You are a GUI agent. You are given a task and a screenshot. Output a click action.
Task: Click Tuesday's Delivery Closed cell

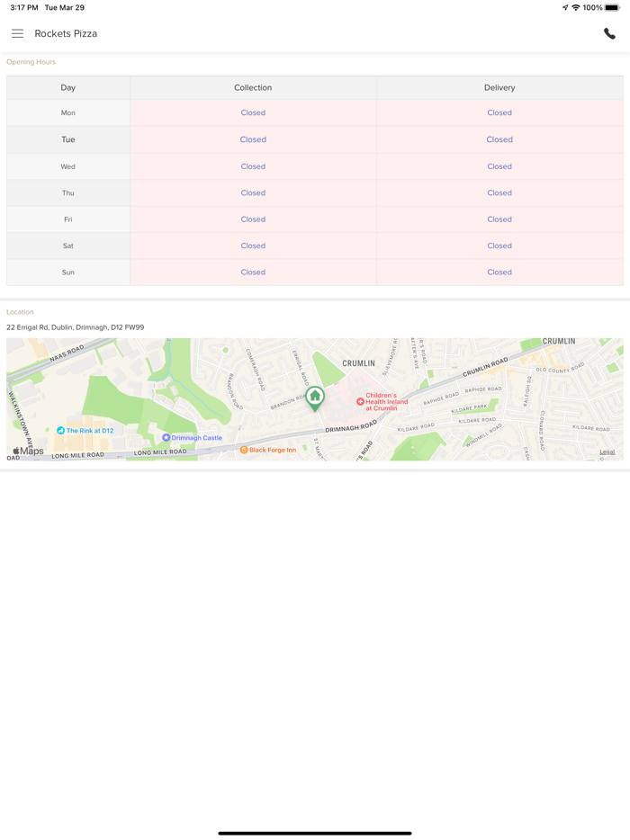tap(499, 139)
